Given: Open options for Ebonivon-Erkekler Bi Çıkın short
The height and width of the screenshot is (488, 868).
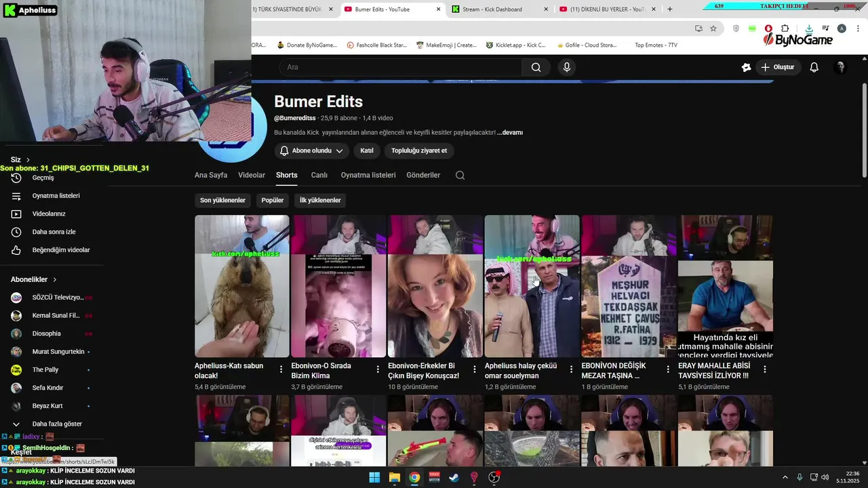Looking at the screenshot, I should pyautogui.click(x=475, y=369).
